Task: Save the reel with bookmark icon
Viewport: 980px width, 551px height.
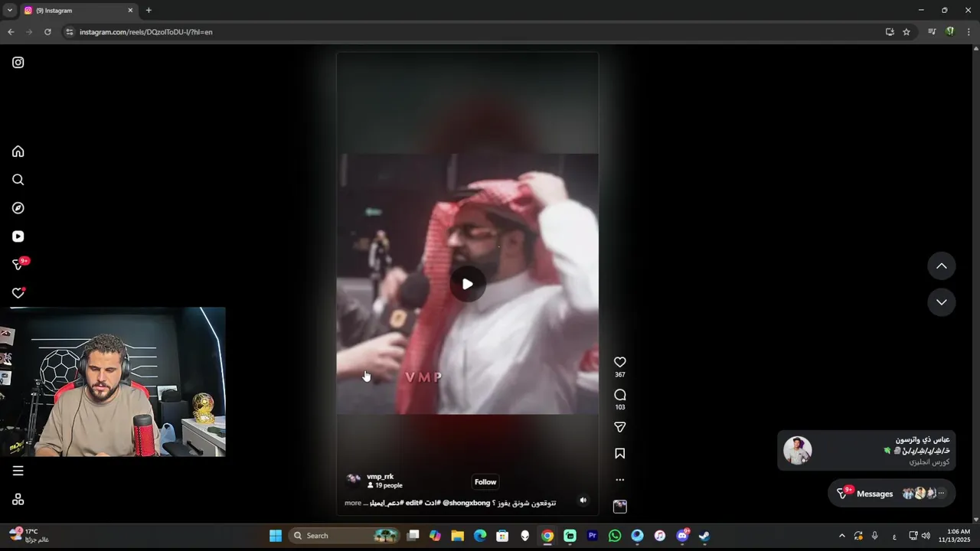Action: click(x=620, y=453)
